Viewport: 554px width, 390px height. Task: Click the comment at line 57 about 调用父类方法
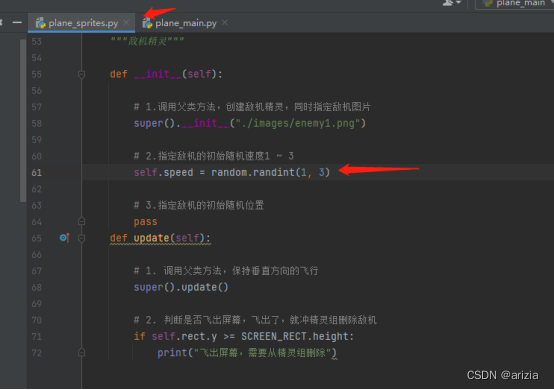pyautogui.click(x=252, y=107)
